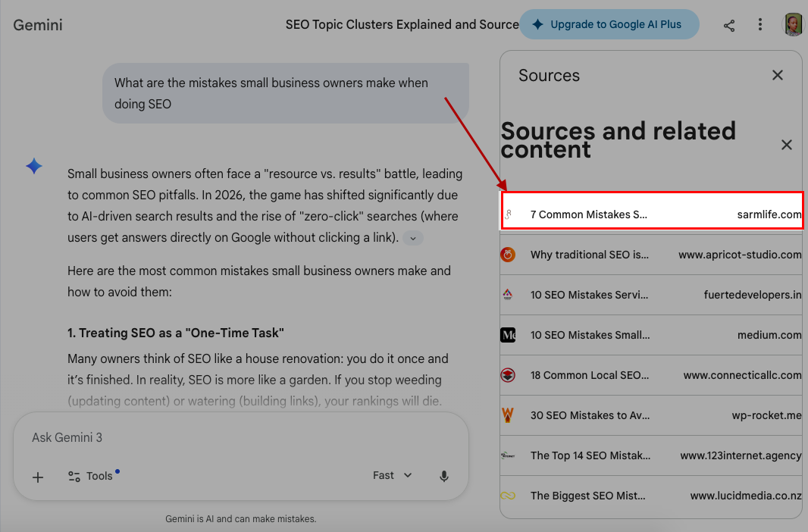The height and width of the screenshot is (532, 808).
Task: Click the WP Rocket source favicon
Action: [x=508, y=415]
